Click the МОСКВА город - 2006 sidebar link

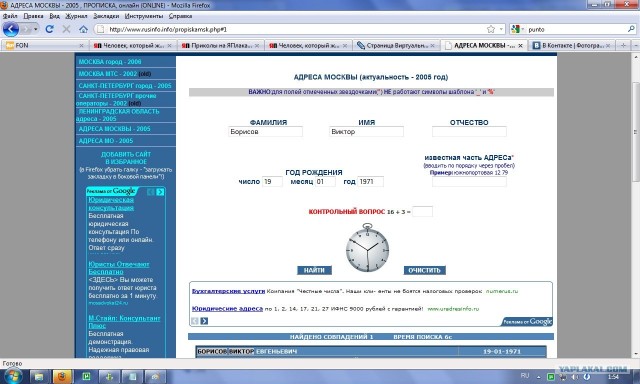110,62
